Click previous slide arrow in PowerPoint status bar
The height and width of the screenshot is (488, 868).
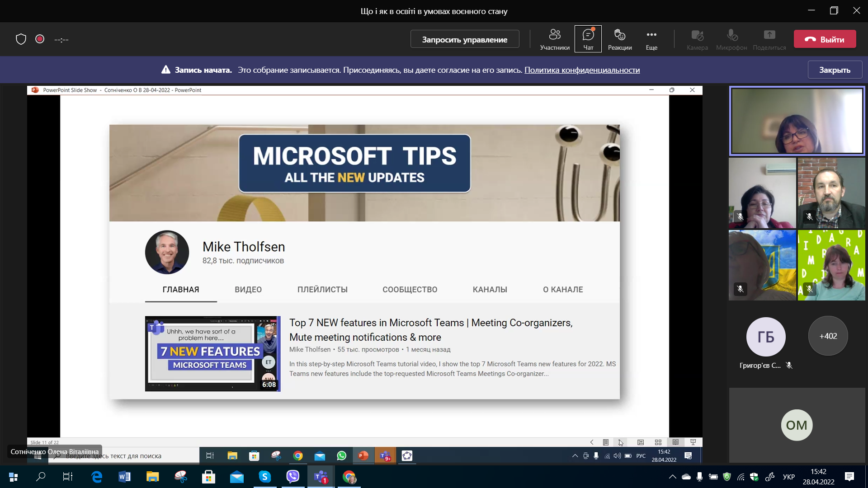point(591,442)
